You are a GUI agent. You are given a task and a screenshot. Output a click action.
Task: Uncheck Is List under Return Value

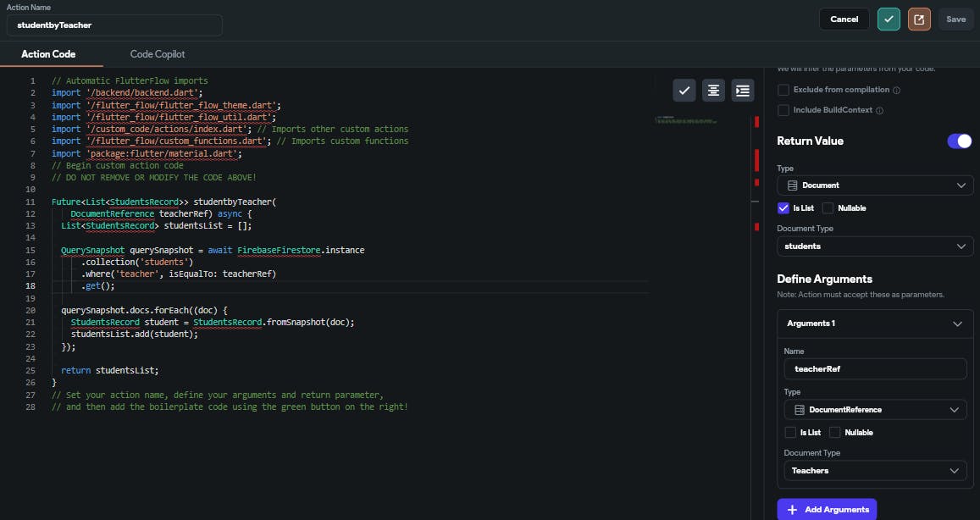[x=783, y=208]
